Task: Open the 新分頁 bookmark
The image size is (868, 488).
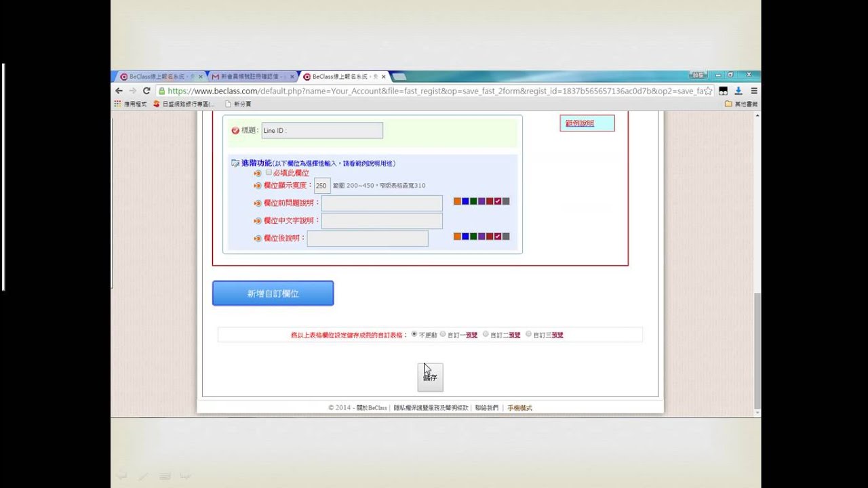Action: pos(238,104)
